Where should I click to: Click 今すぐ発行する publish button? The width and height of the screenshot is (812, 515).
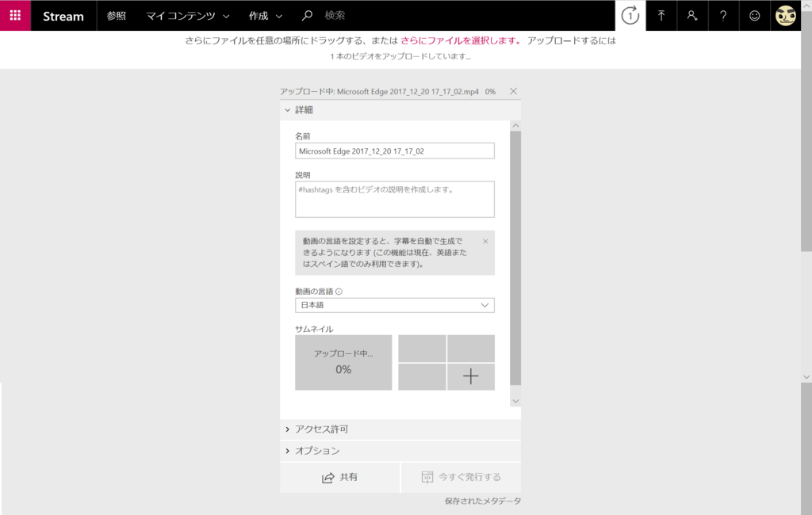[462, 477]
